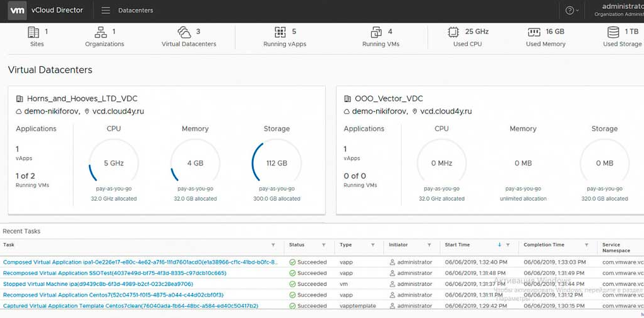Open the Composed Virtual Application ipa1 task
Viewport: 644px width, 318px height.
coord(140,262)
